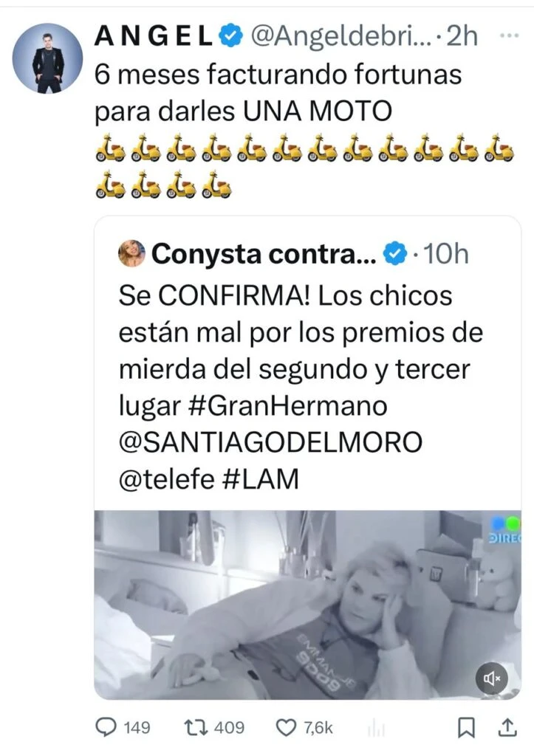Click the verified badge beside Conysta contra
The height and width of the screenshot is (756, 534).
pyautogui.click(x=394, y=254)
